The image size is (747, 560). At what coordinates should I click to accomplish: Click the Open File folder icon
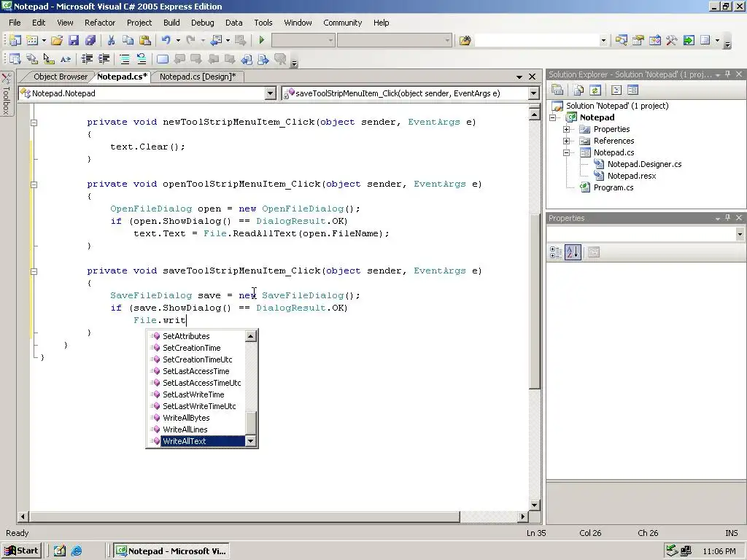tap(57, 41)
